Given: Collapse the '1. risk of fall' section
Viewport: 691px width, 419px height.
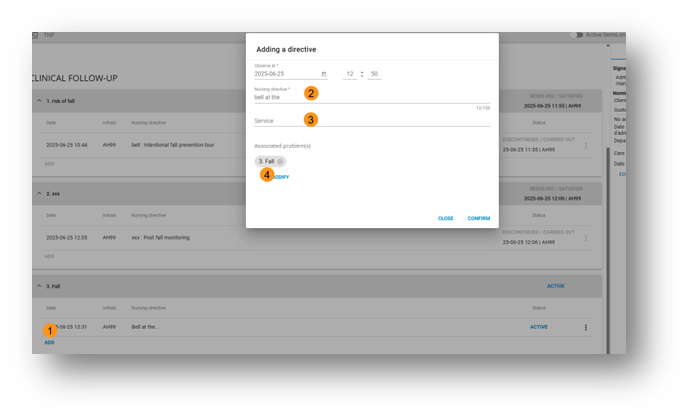Looking at the screenshot, I should tap(39, 101).
